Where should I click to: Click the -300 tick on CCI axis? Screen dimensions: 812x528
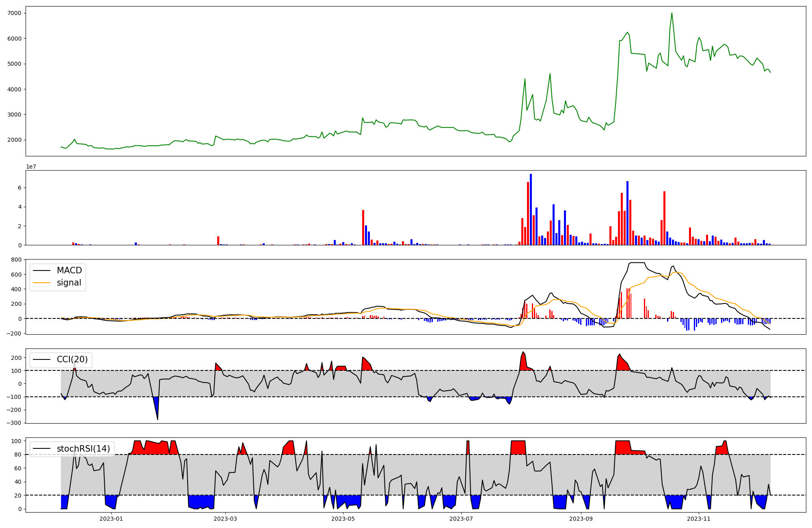[13, 423]
